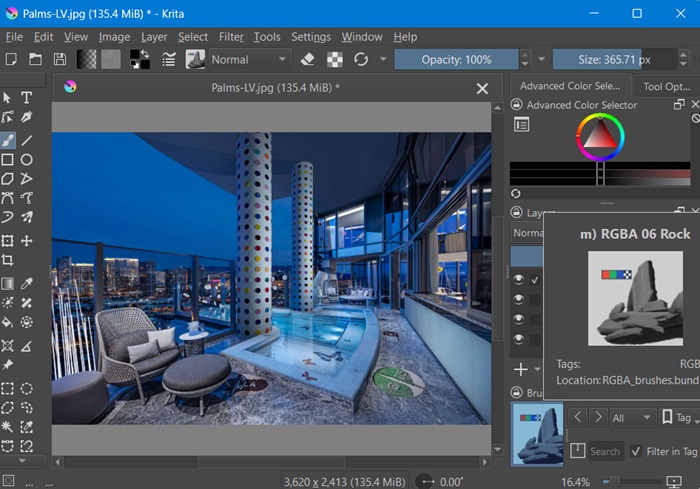Viewport: 700px width, 489px height.
Task: Select the Calligraphy tool
Action: (27, 117)
